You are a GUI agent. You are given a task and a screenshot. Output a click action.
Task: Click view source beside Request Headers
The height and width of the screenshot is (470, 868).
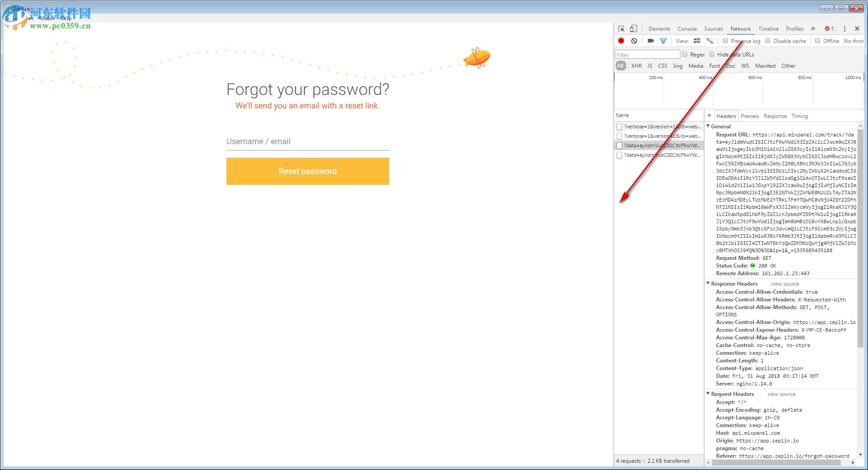781,394
